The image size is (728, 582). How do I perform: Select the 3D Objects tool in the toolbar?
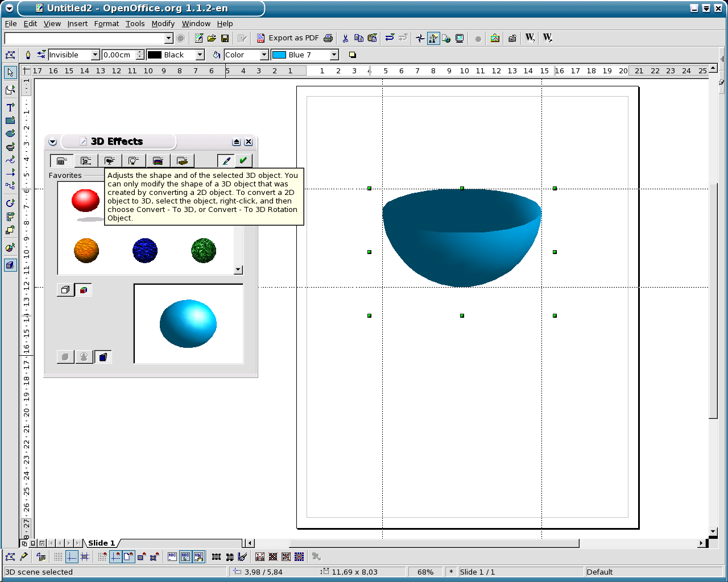click(10, 146)
